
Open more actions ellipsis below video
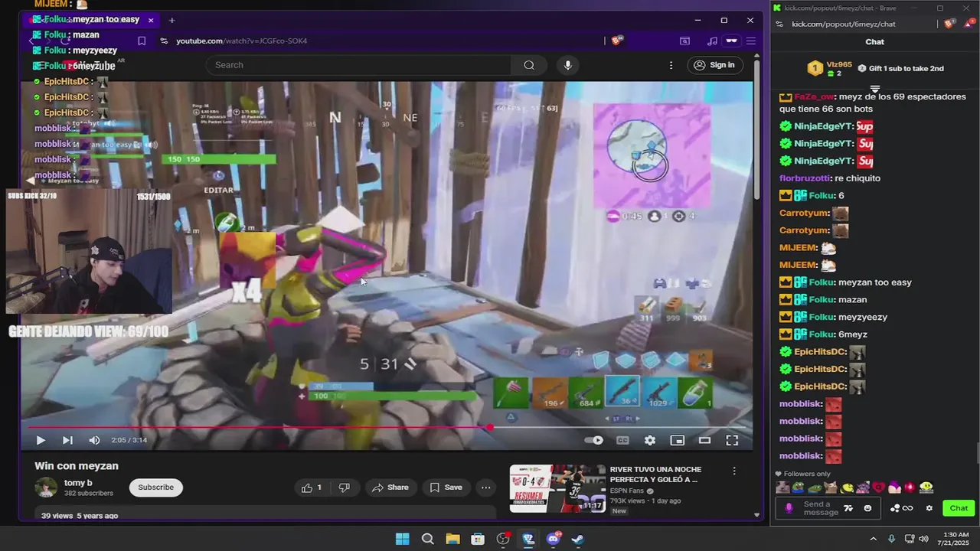(486, 487)
